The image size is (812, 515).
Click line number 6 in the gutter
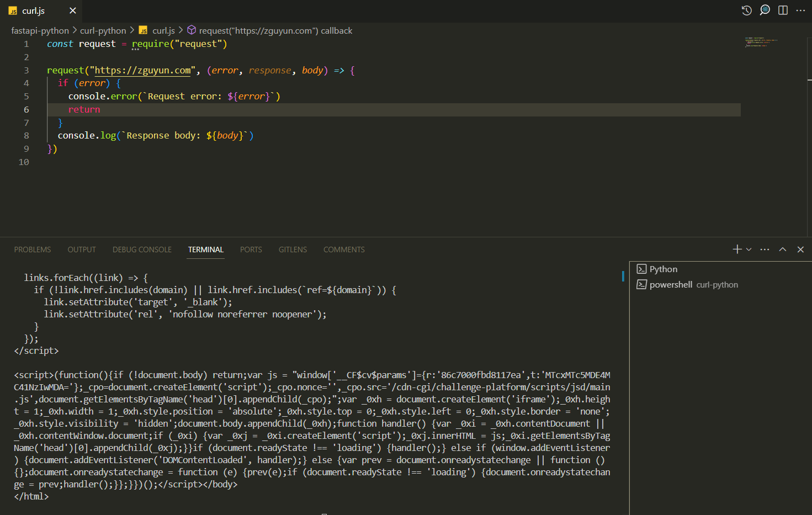click(x=26, y=110)
